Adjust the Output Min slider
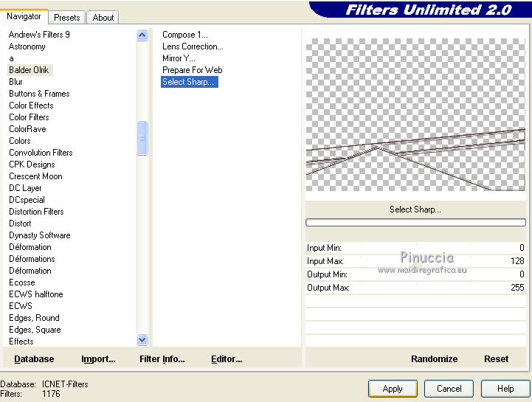This screenshot has width=532, height=402. pos(415,274)
